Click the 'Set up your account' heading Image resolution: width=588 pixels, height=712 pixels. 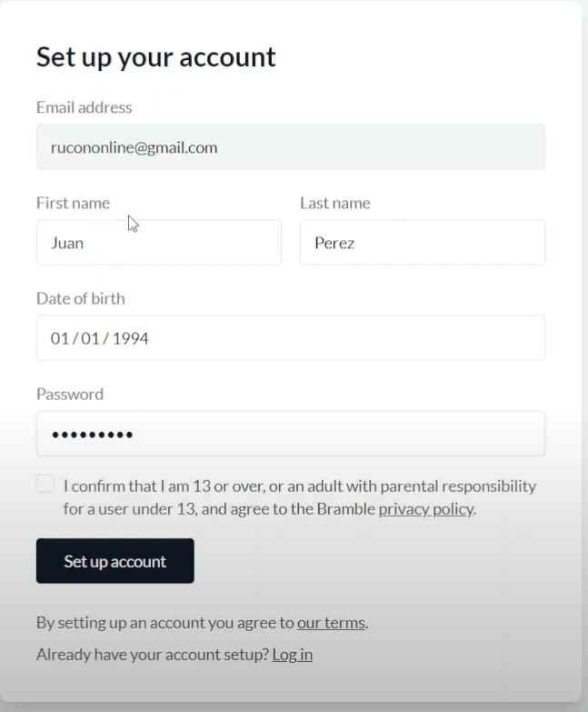(x=155, y=57)
